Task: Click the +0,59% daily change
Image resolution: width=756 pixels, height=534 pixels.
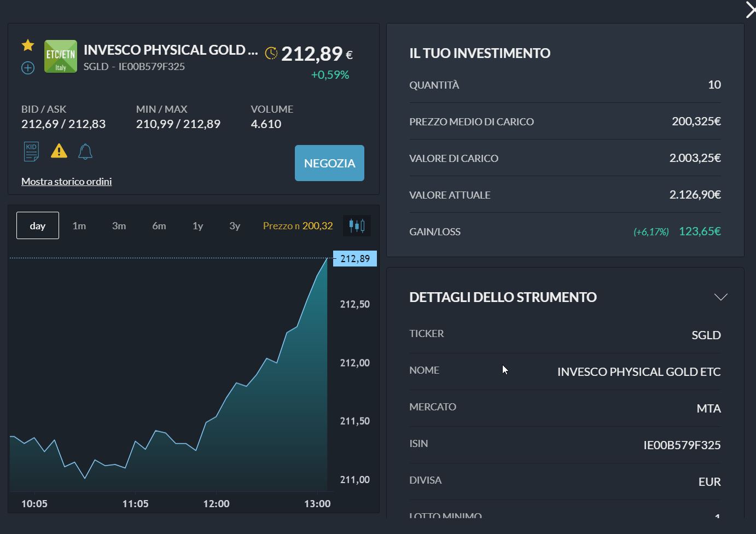Action: pyautogui.click(x=330, y=75)
